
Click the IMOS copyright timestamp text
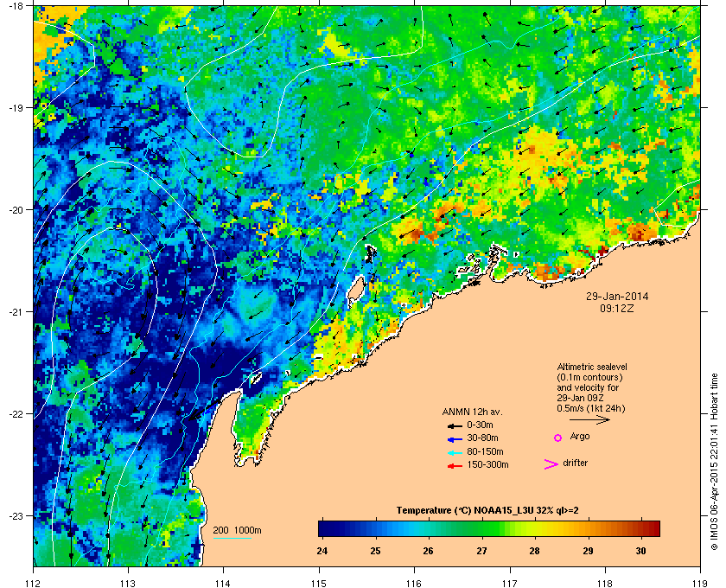pos(714,463)
